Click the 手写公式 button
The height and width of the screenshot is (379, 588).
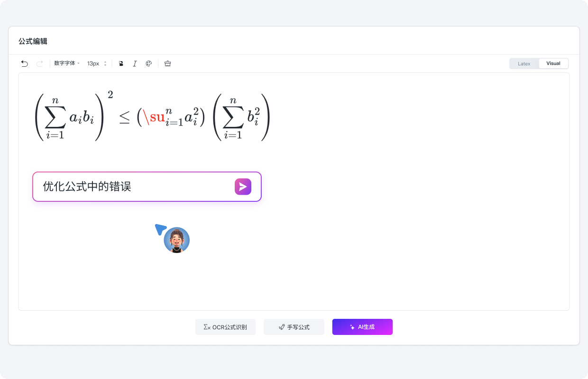tap(294, 326)
